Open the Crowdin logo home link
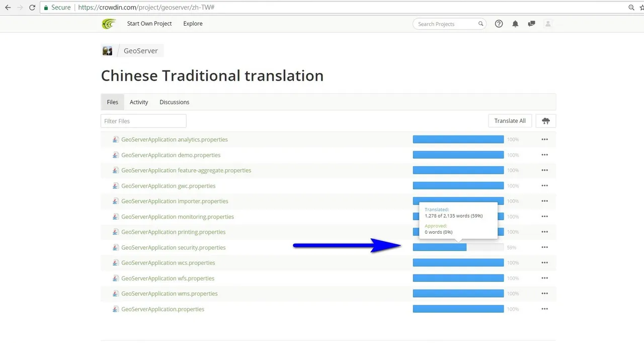Viewport: 644px width, 343px height. pos(109,24)
